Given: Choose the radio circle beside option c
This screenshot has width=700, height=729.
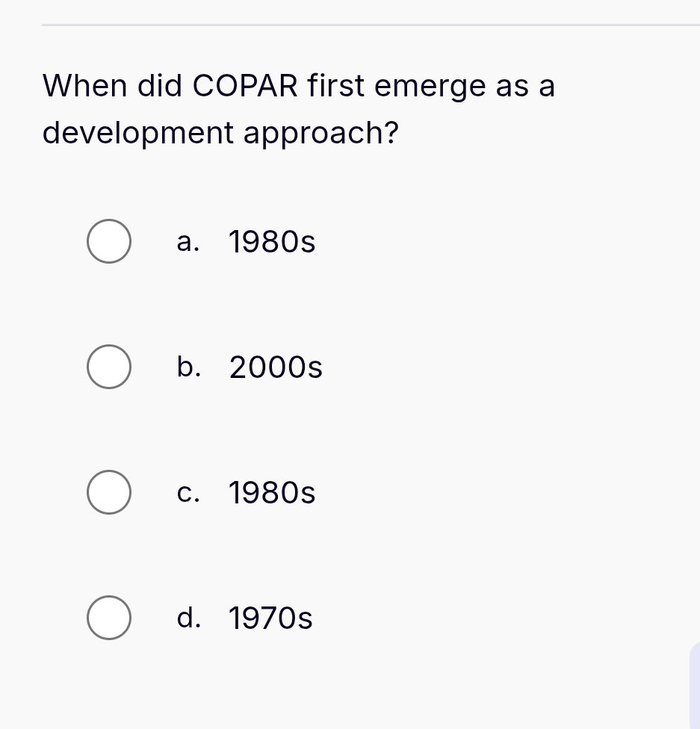Looking at the screenshot, I should point(109,492).
